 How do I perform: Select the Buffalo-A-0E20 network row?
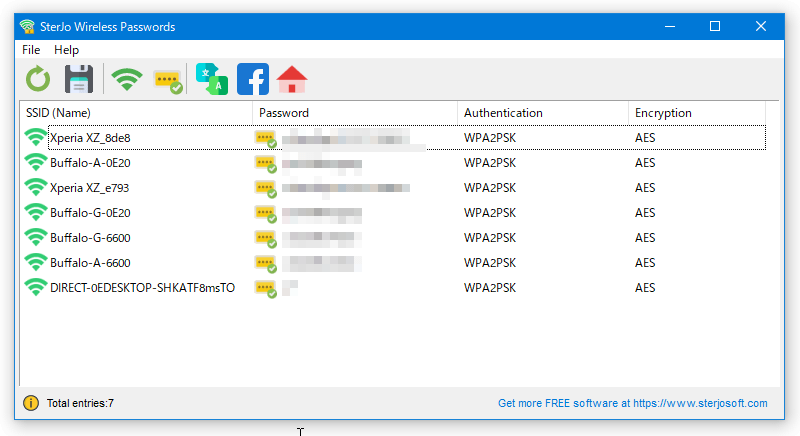coord(393,163)
